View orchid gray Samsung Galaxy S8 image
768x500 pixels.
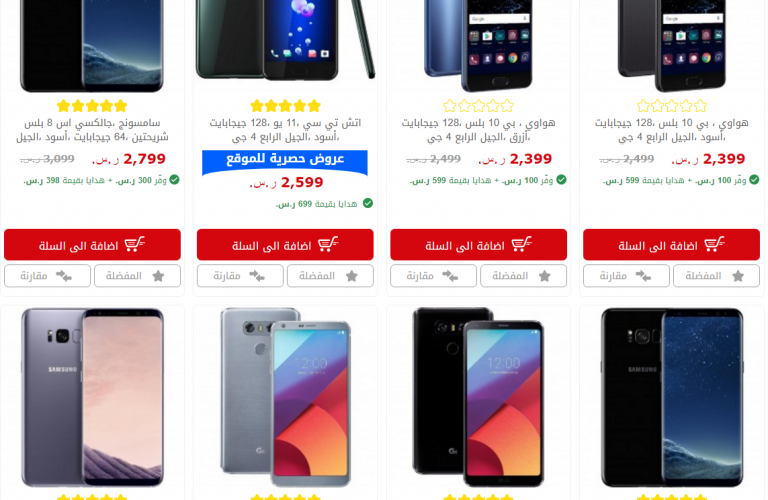coord(92,397)
